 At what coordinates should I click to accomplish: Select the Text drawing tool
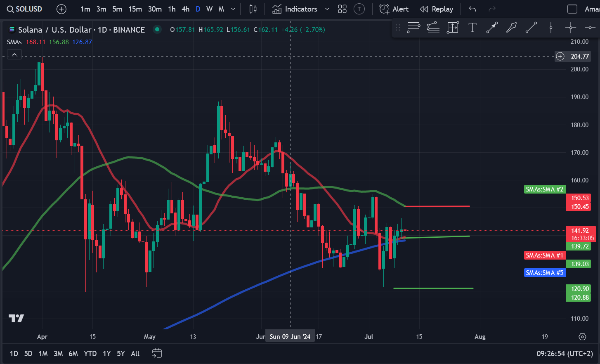[472, 28]
